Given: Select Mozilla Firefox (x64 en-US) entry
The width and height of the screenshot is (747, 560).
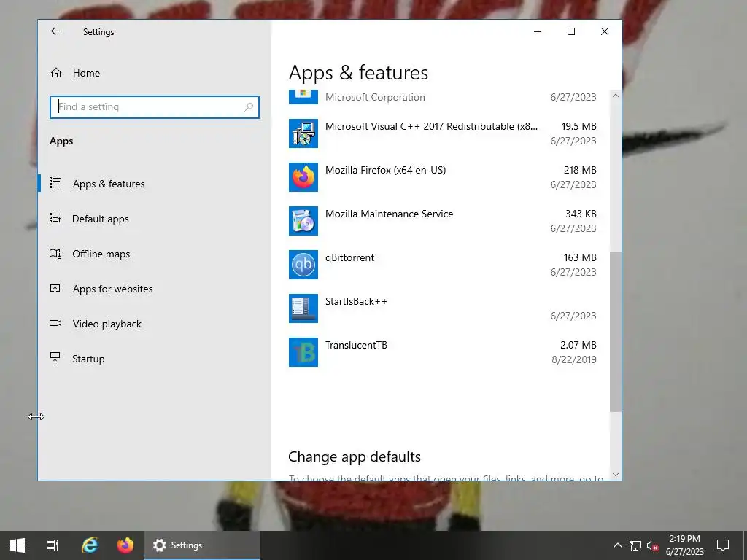Looking at the screenshot, I should [443, 177].
